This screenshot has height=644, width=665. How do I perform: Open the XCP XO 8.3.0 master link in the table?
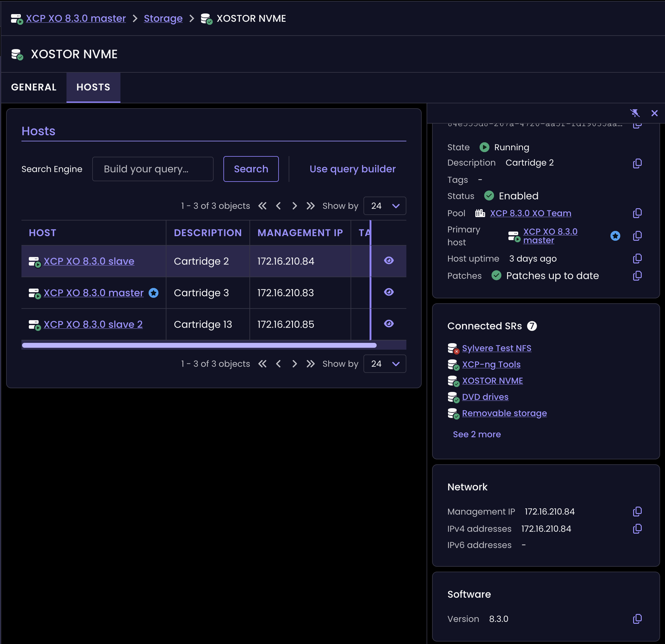94,293
